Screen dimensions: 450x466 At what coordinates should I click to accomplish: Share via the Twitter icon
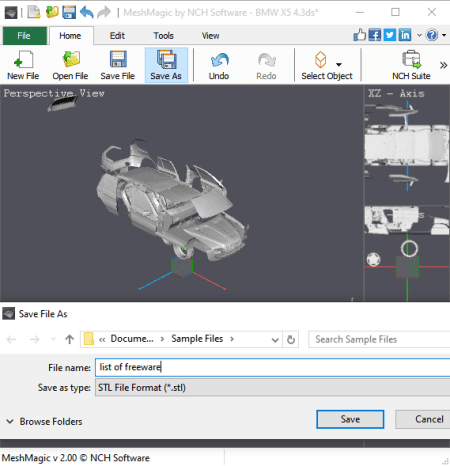click(390, 35)
